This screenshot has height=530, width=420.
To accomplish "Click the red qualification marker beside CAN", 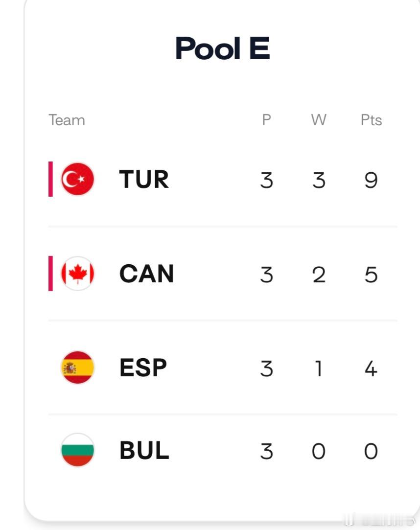I will click(51, 274).
